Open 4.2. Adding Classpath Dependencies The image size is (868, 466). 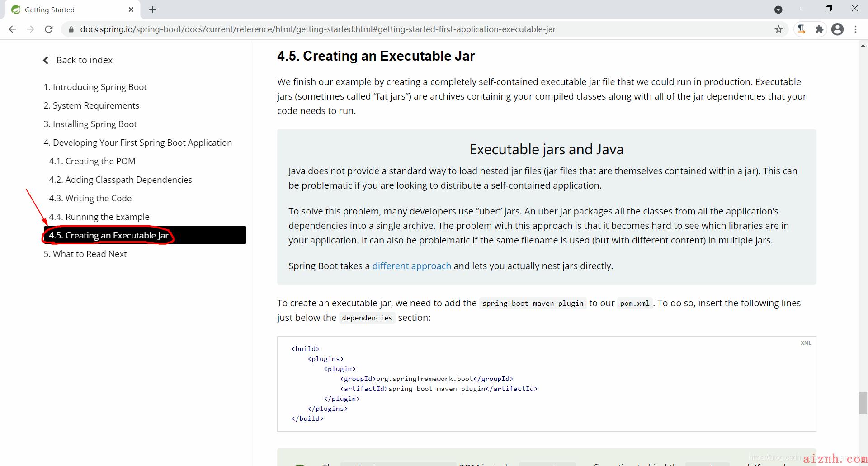click(120, 180)
